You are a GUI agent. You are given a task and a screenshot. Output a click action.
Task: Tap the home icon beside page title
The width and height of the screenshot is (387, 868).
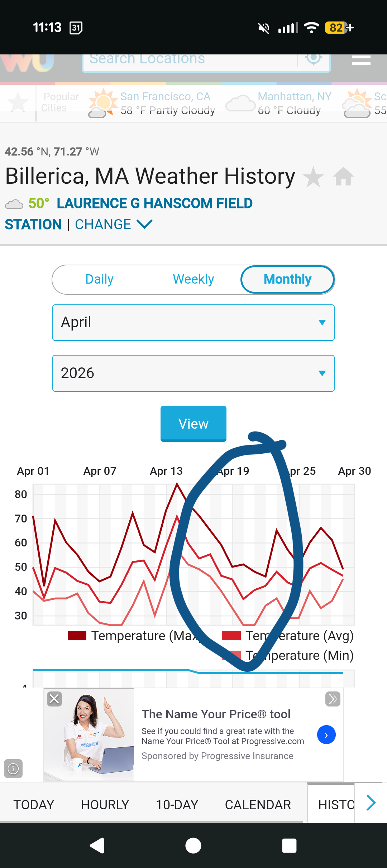coord(343,177)
